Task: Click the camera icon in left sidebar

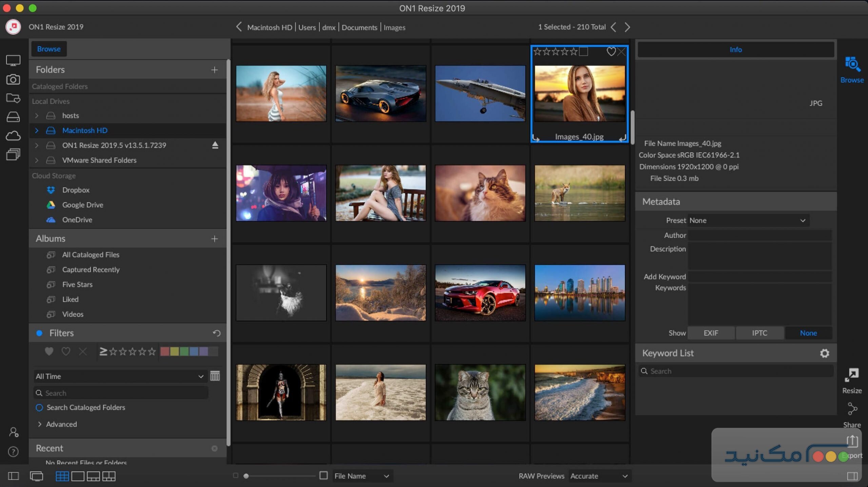Action: click(x=13, y=79)
